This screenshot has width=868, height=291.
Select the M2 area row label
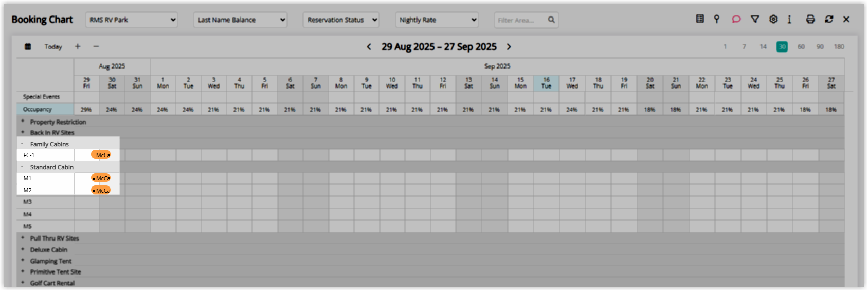[x=46, y=190]
